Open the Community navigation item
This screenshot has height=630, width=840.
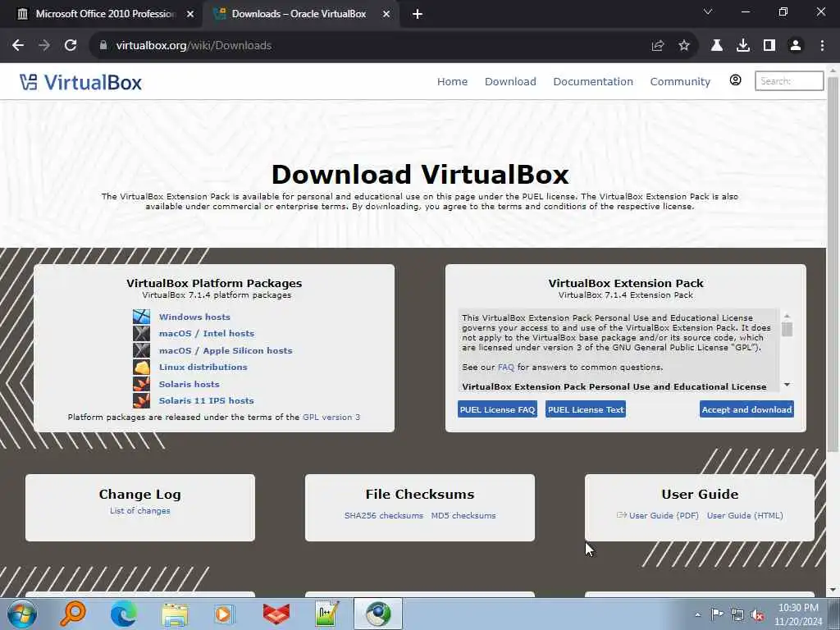click(680, 81)
